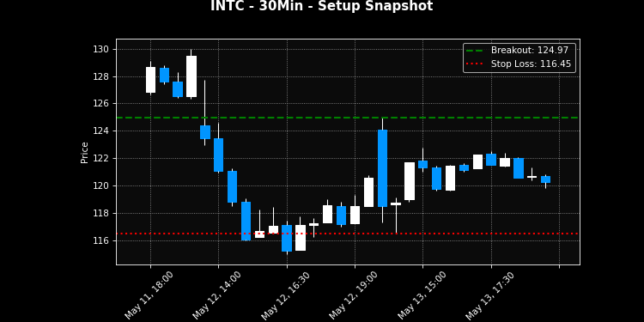This screenshot has height=322, width=644.
Task: Click the May 13, 17:30 x-axis label
Action: tap(490, 295)
